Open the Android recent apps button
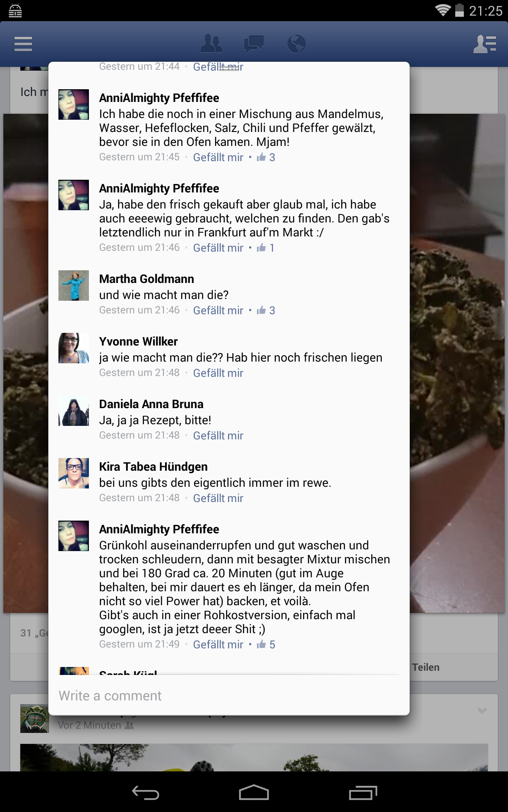 point(363,793)
